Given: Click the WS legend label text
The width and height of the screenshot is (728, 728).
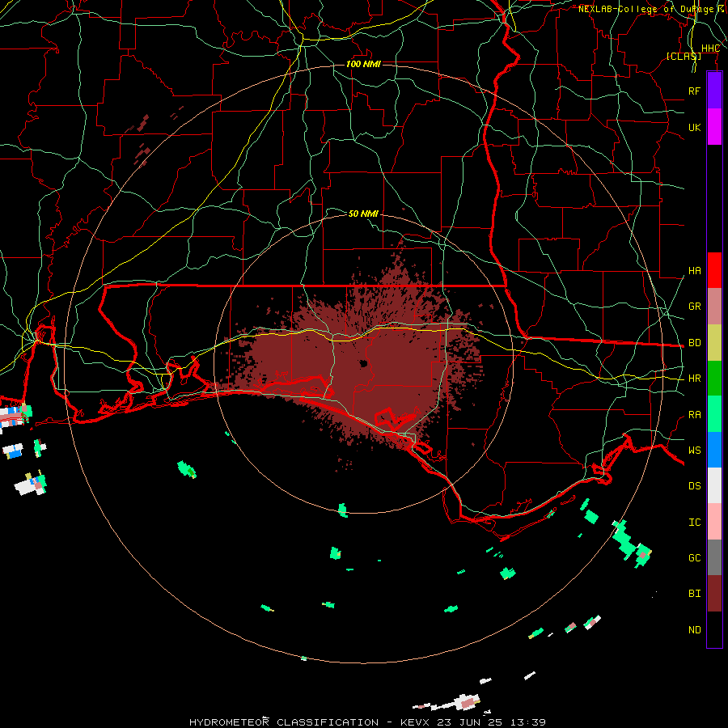Looking at the screenshot, I should pos(695,451).
